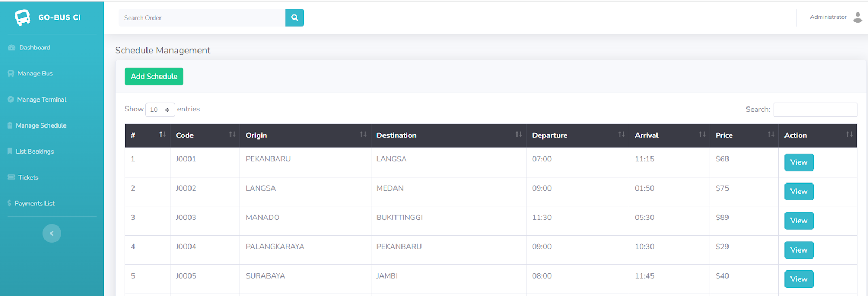Sort table by # column arrows
Image resolution: width=868 pixels, height=296 pixels.
pos(162,134)
